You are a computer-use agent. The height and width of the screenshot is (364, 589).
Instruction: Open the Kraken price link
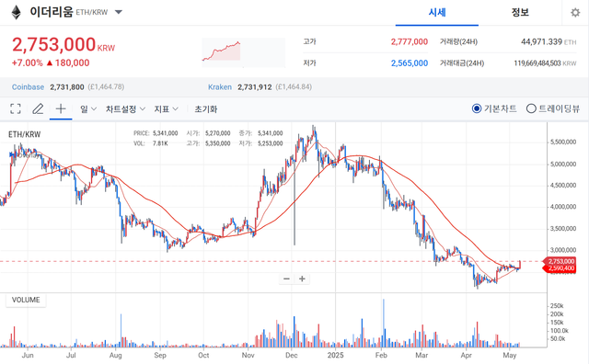[220, 87]
